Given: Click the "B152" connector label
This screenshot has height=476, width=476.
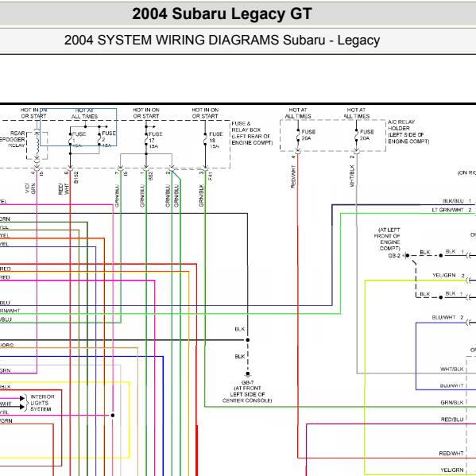Looking at the screenshot, I should (x=76, y=177).
